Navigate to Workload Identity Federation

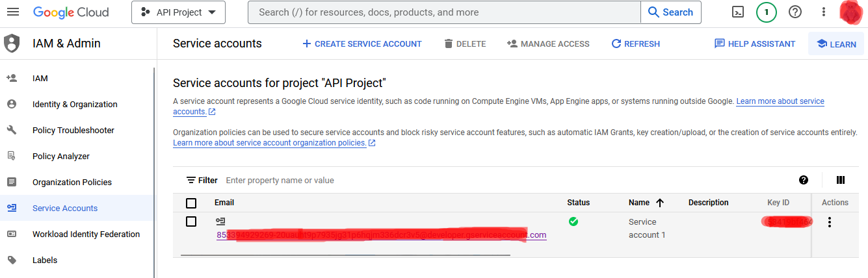point(86,234)
